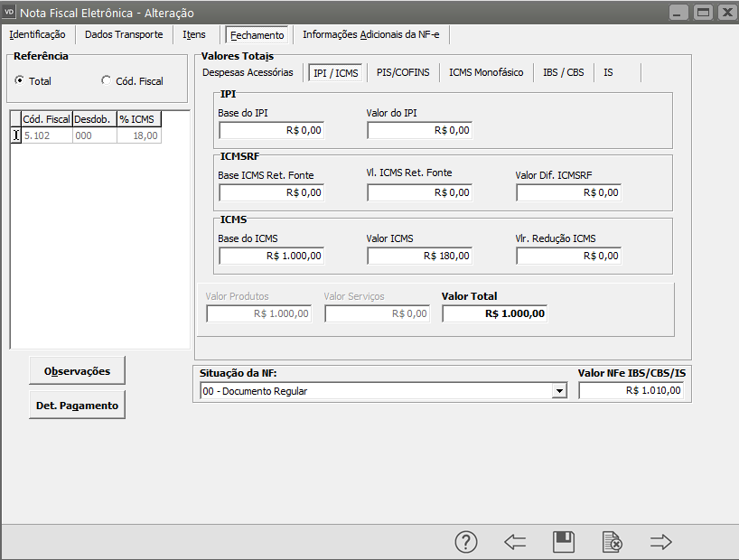Click the Base do ICMS field

[271, 256]
